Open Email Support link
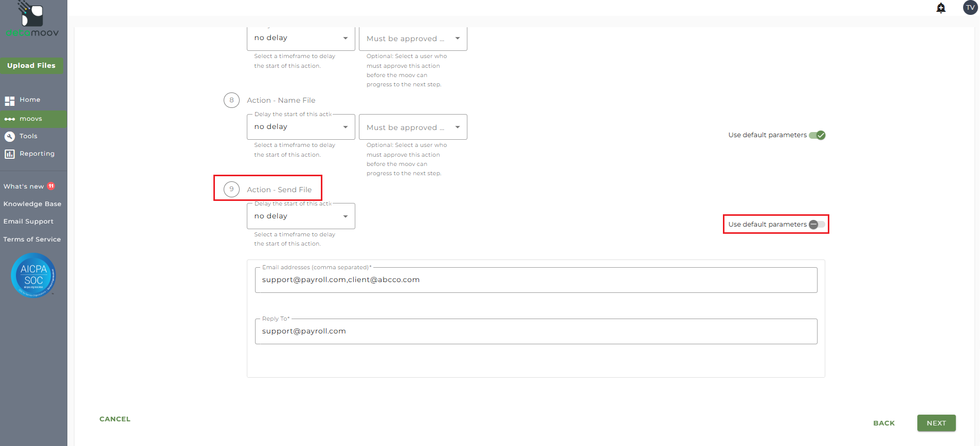 (x=28, y=221)
